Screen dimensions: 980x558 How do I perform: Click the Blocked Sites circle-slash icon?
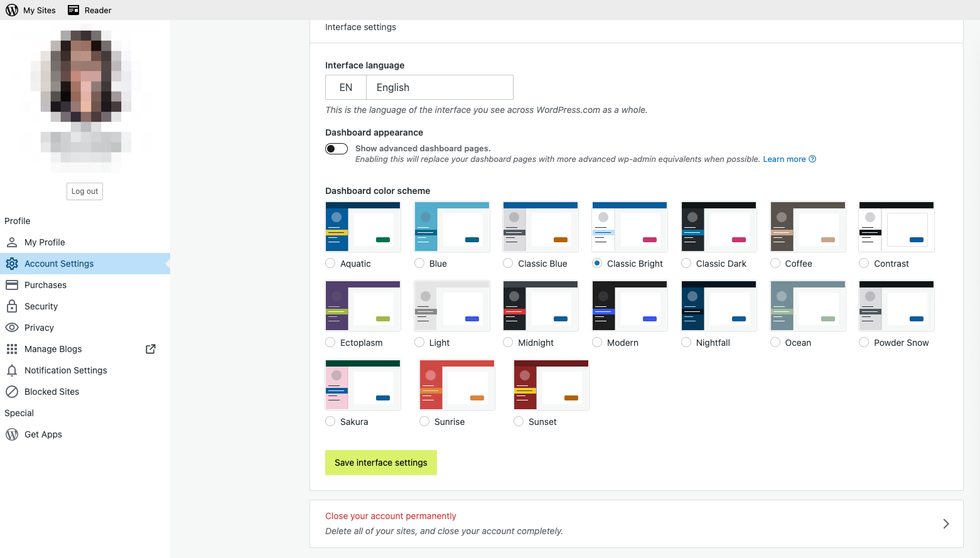12,392
